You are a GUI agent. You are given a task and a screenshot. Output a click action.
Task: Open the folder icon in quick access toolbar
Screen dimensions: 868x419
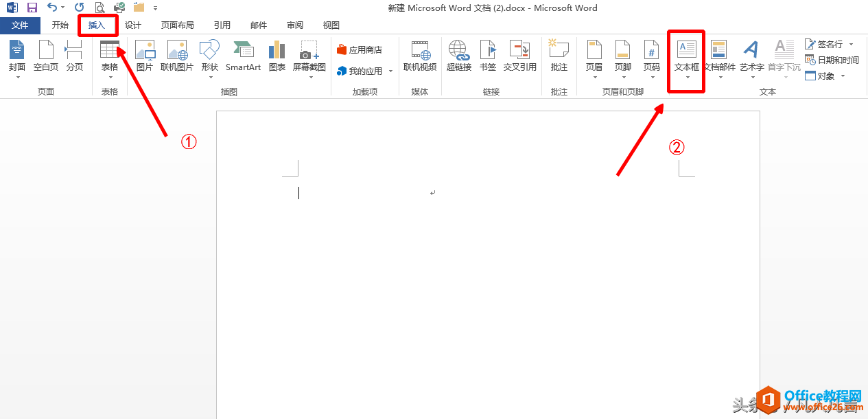coord(139,8)
